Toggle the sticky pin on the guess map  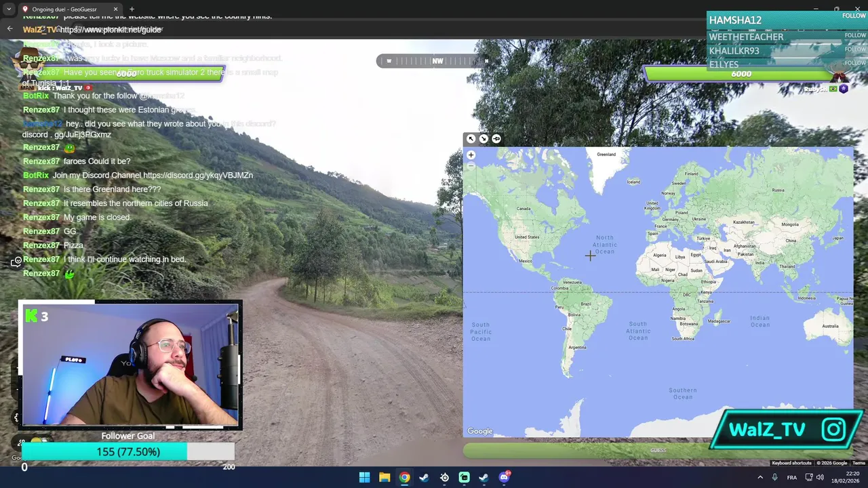tap(496, 139)
